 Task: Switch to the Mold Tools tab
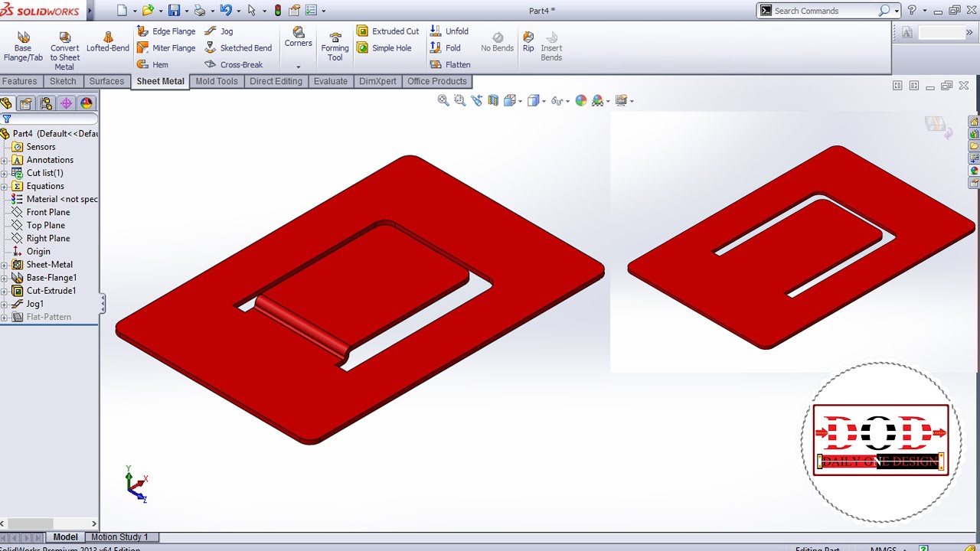pyautogui.click(x=217, y=81)
